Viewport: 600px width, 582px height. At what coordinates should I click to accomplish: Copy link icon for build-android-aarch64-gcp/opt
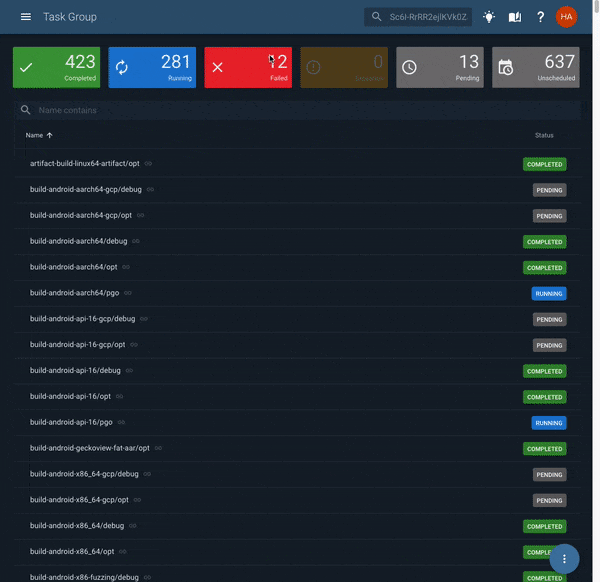[x=140, y=215]
